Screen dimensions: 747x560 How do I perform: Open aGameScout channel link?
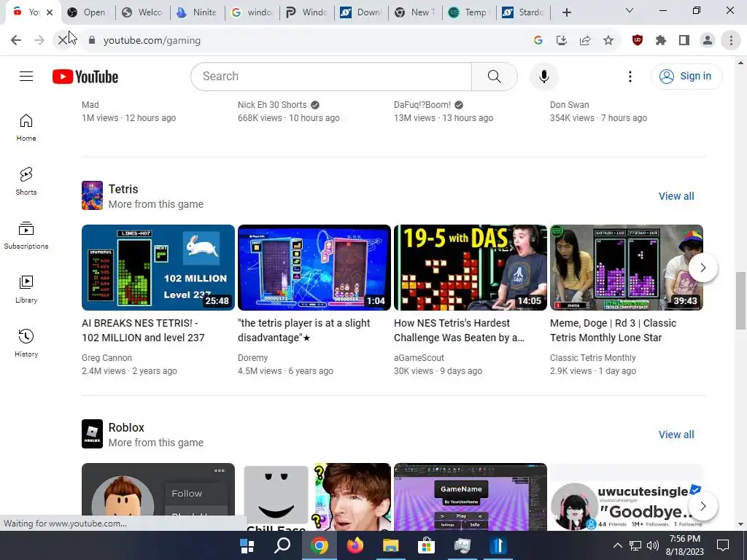click(419, 357)
